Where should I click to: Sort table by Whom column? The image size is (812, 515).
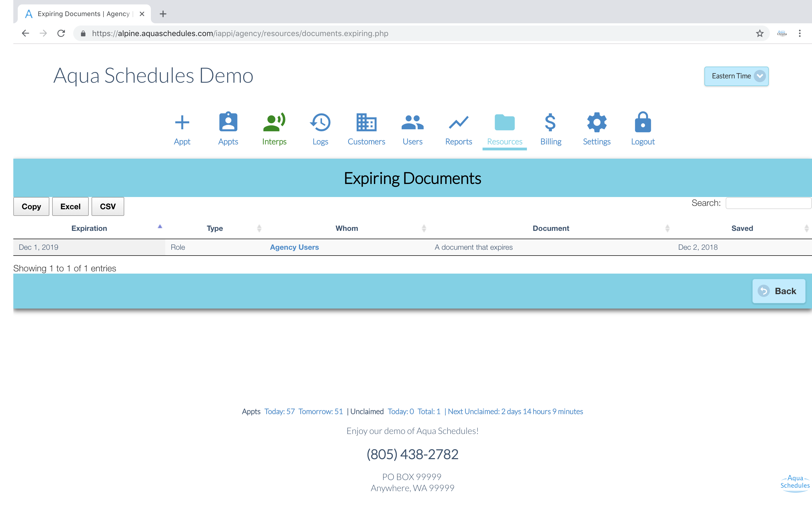coord(347,228)
